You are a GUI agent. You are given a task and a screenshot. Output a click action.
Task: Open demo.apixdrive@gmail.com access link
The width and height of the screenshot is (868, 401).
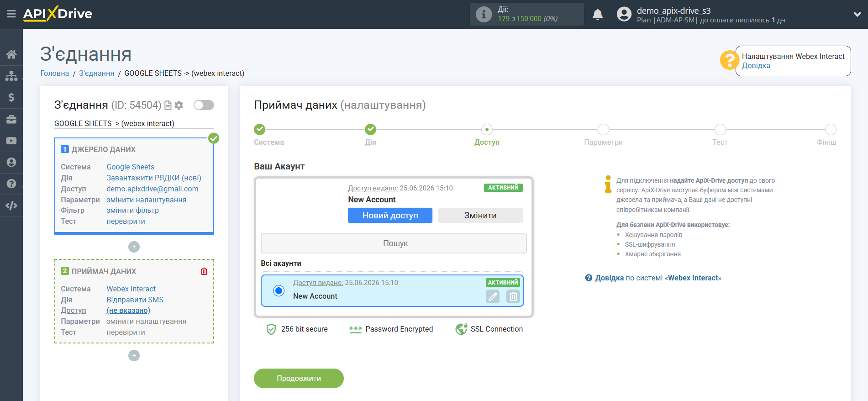tap(153, 189)
